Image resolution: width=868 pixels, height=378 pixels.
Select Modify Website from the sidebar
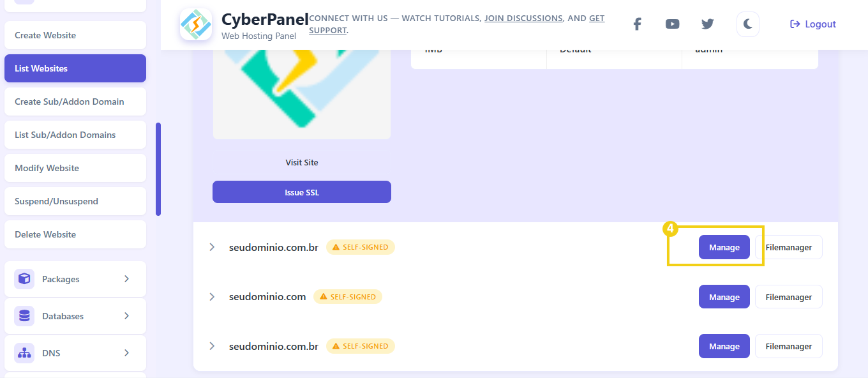tap(75, 168)
